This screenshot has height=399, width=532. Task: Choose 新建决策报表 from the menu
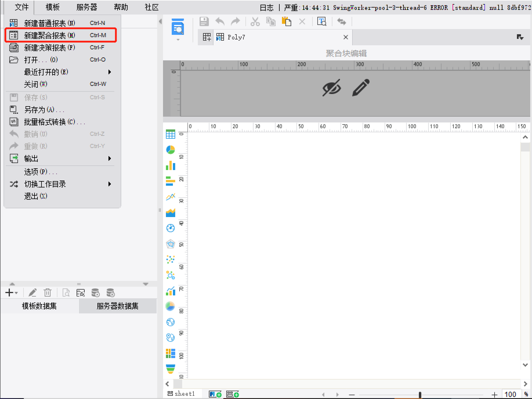(61, 47)
